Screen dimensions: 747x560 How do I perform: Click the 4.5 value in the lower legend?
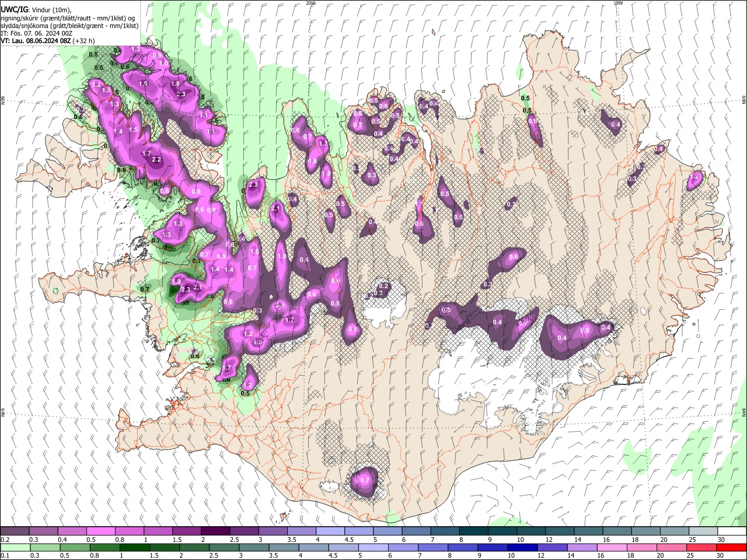tap(333, 555)
